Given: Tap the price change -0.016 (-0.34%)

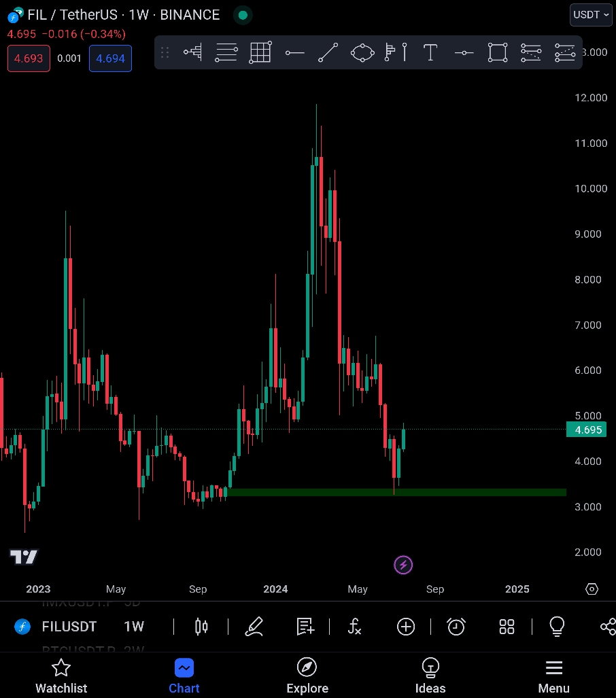Looking at the screenshot, I should point(84,34).
